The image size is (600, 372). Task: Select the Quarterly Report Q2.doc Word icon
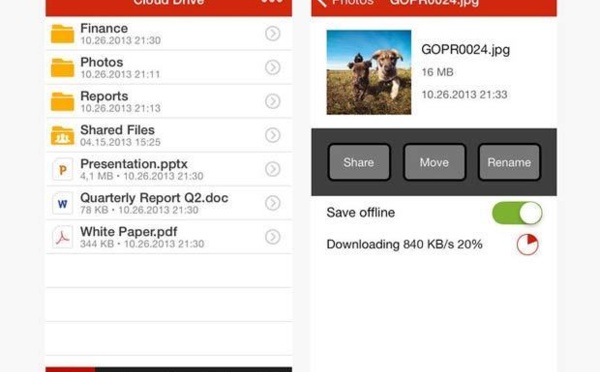tap(62, 203)
